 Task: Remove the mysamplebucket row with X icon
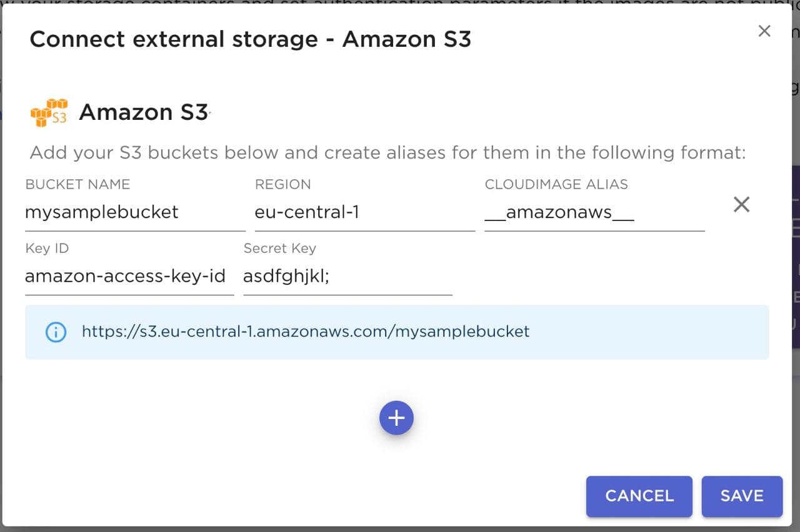point(741,204)
